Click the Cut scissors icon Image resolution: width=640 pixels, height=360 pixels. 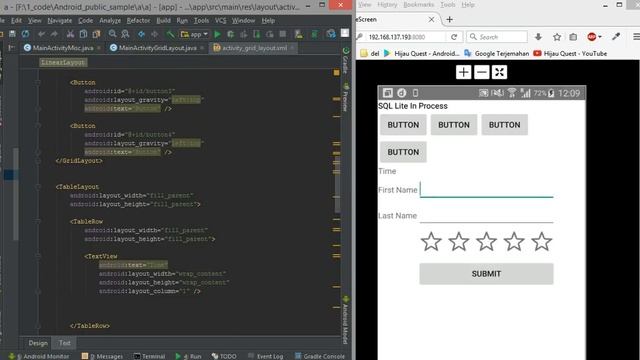(70, 34)
